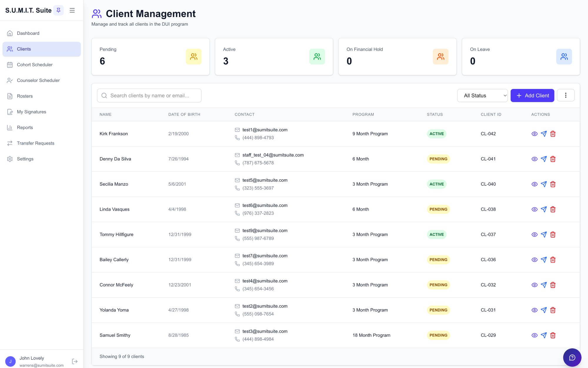Open Rosters in the sidebar
The height and width of the screenshot is (368, 588).
coord(41,96)
